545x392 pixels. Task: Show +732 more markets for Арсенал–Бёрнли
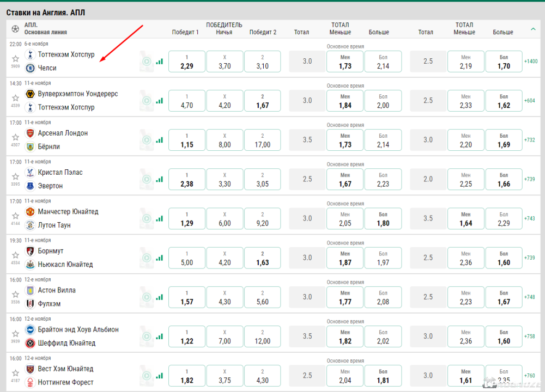530,140
